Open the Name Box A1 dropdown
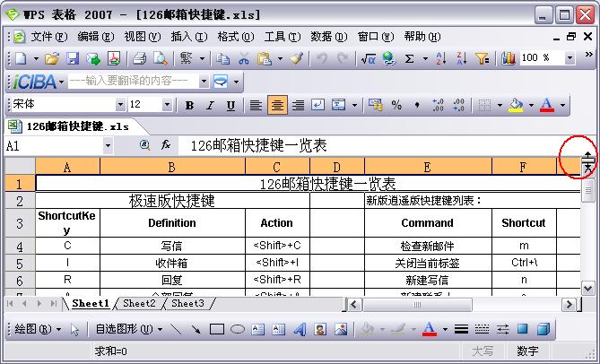Screen dimensions: 600x364 point(108,145)
